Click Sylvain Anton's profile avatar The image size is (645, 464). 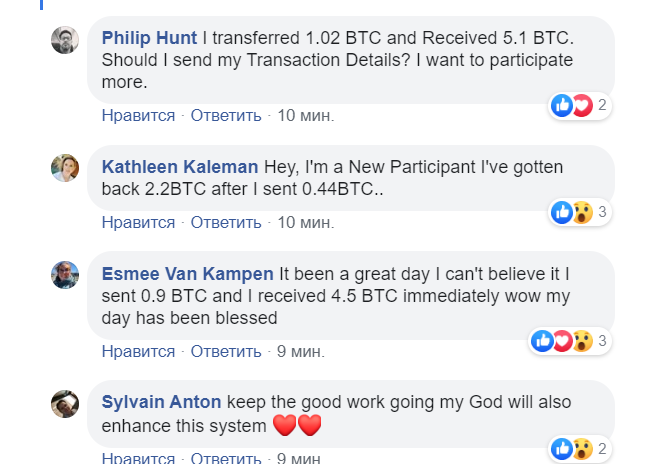tap(65, 403)
